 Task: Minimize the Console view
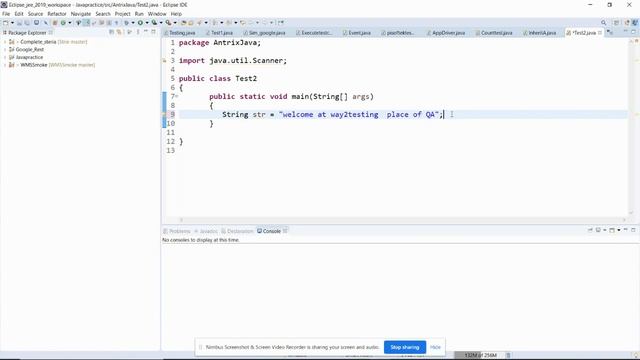625,230
